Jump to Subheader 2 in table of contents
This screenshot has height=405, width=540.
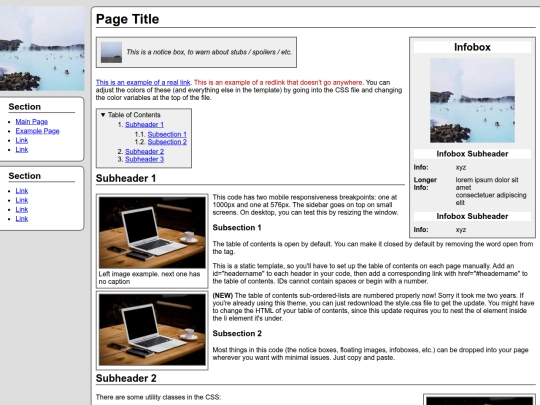(x=144, y=151)
